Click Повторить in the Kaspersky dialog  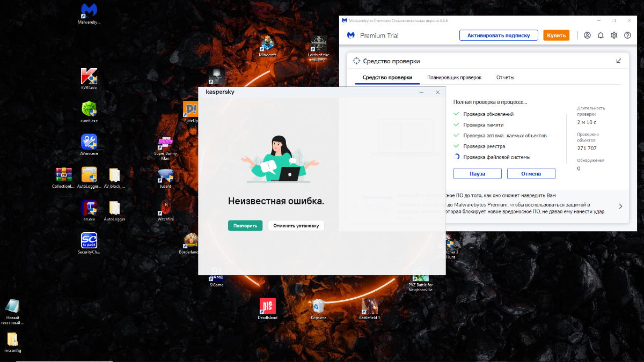pyautogui.click(x=245, y=226)
